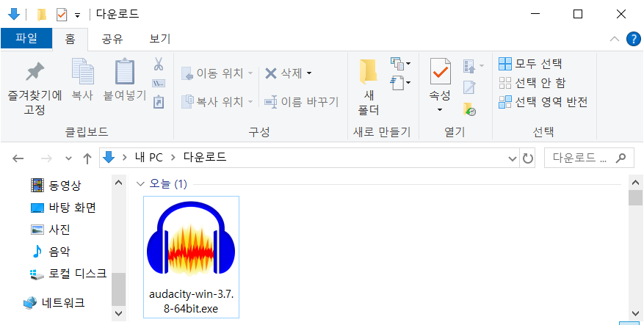This screenshot has height=325, width=644.
Task: Click the audacity-win-3.7.8-64bit.exe filename
Action: click(191, 302)
